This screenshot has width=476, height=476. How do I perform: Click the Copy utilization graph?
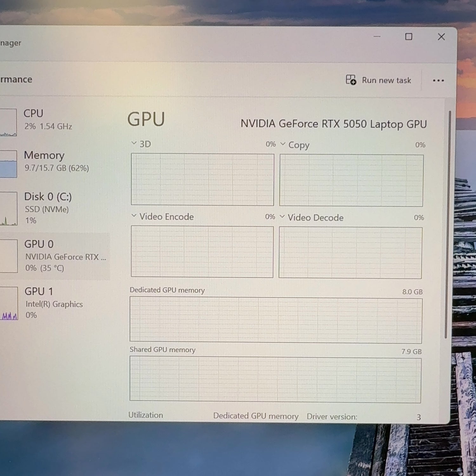(x=351, y=181)
